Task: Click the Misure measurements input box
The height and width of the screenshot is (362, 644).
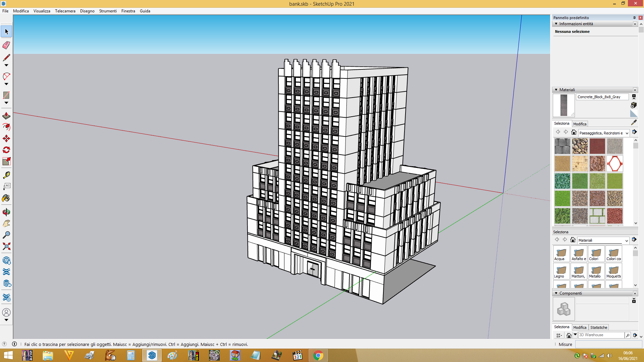Action: coord(609,345)
